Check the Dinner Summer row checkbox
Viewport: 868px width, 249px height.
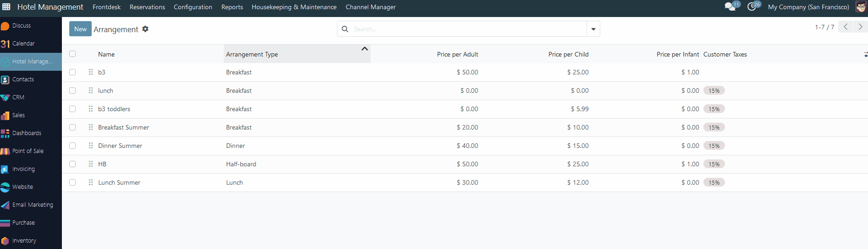72,146
